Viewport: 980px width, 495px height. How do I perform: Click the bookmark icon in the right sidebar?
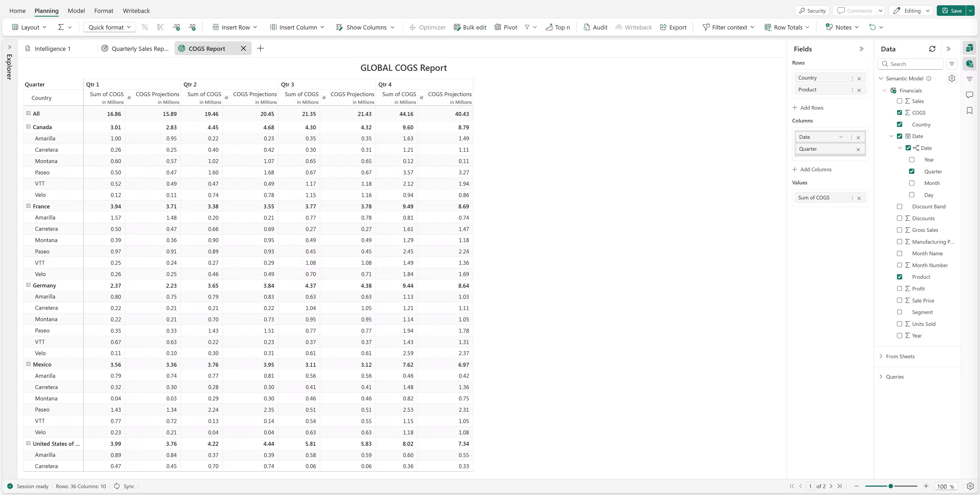(x=969, y=111)
